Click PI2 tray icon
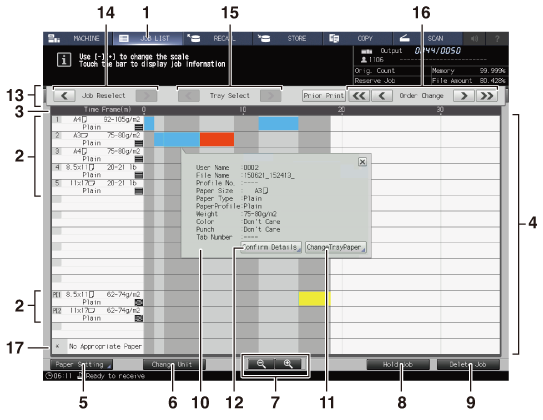Screen dimensions: 543x420 click(x=139, y=319)
